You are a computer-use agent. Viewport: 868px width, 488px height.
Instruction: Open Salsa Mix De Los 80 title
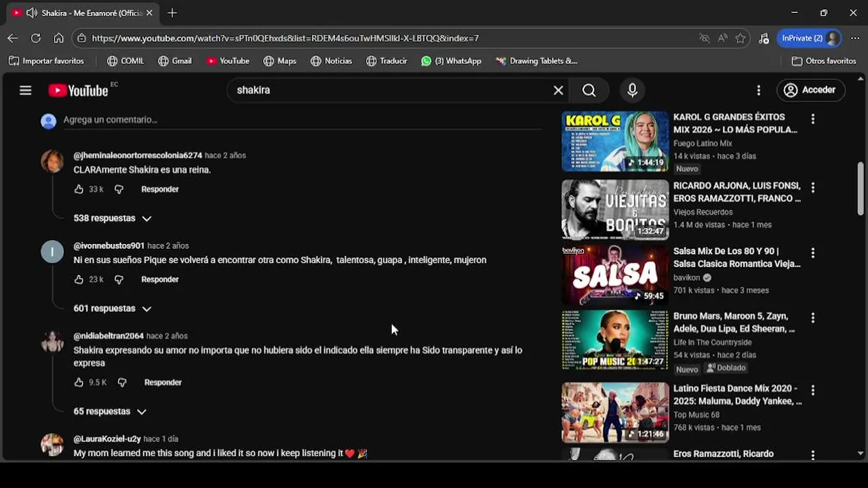point(736,258)
